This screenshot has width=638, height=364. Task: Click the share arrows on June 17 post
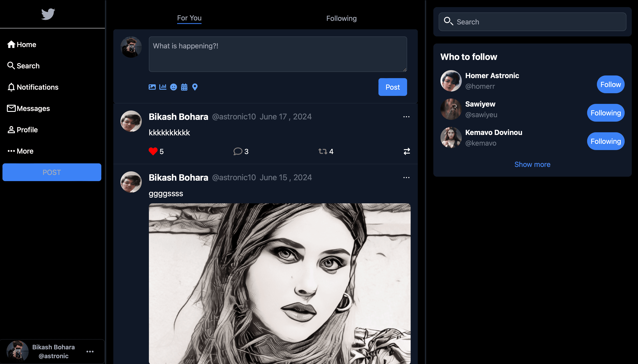tap(407, 151)
